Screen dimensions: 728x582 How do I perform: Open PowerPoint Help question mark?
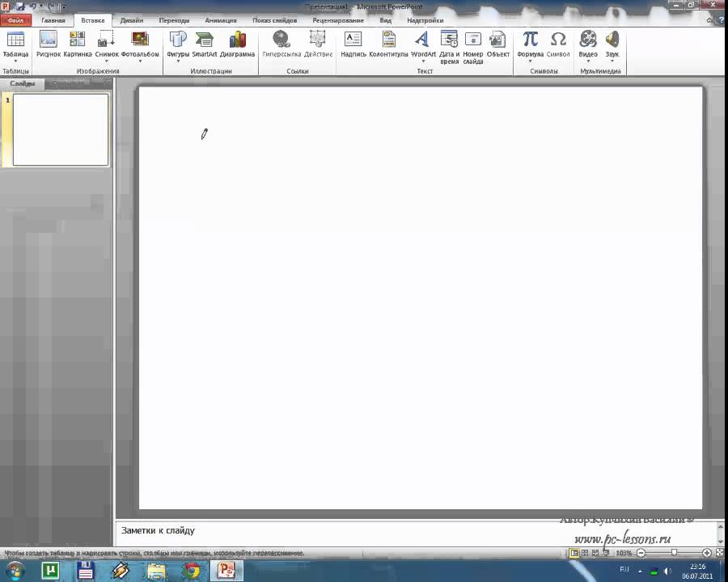point(722,20)
